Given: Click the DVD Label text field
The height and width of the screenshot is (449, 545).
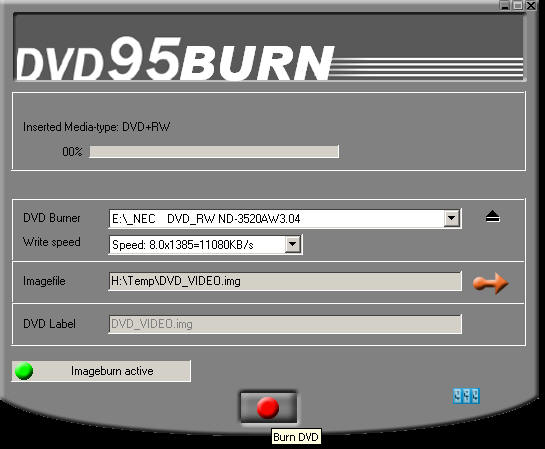Looking at the screenshot, I should click(x=285, y=324).
